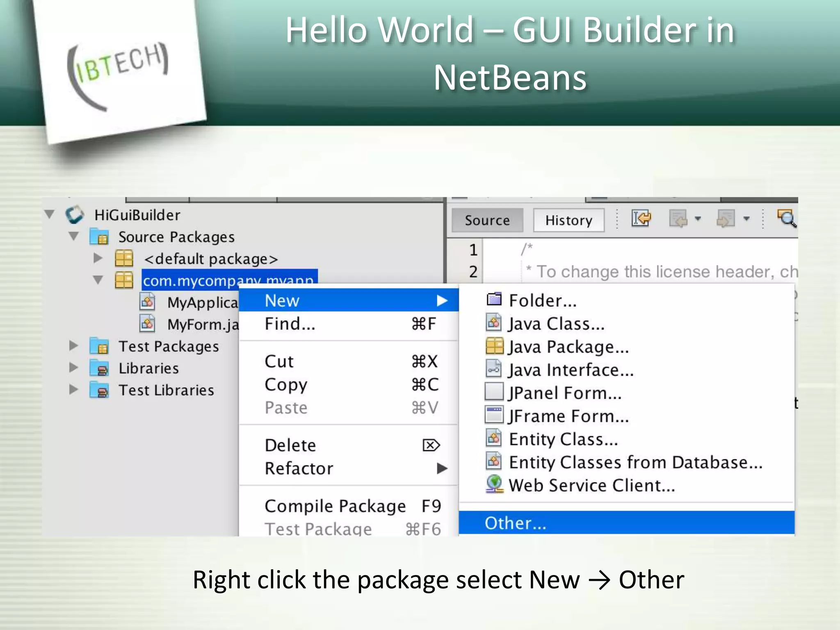Select Folder... menu entry
Screen dimensions: 840x630
click(627, 300)
